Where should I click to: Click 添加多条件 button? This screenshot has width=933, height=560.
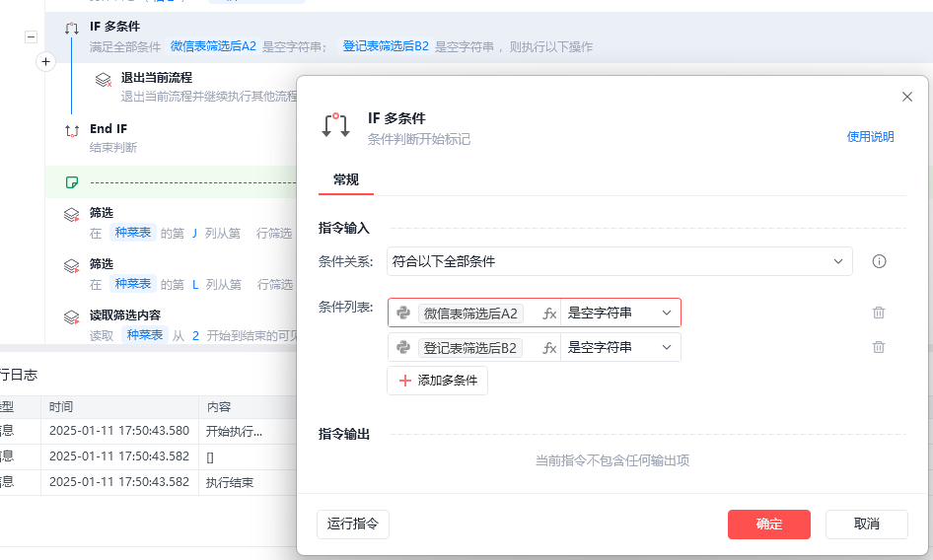click(438, 381)
